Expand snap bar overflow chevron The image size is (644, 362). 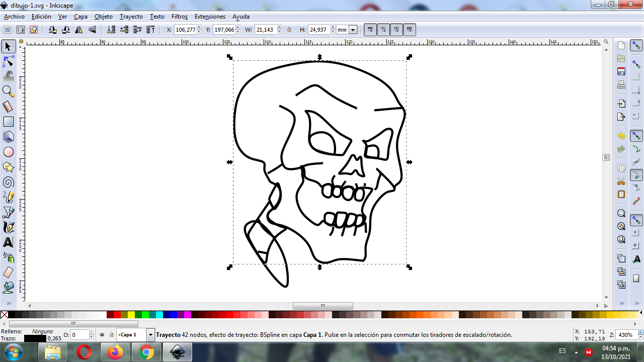pos(637,304)
